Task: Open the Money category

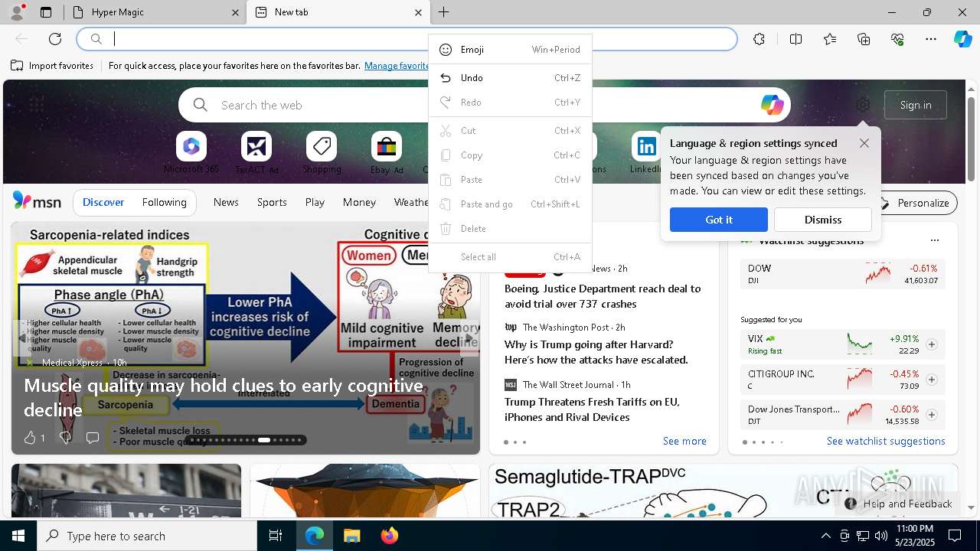Action: (x=359, y=202)
